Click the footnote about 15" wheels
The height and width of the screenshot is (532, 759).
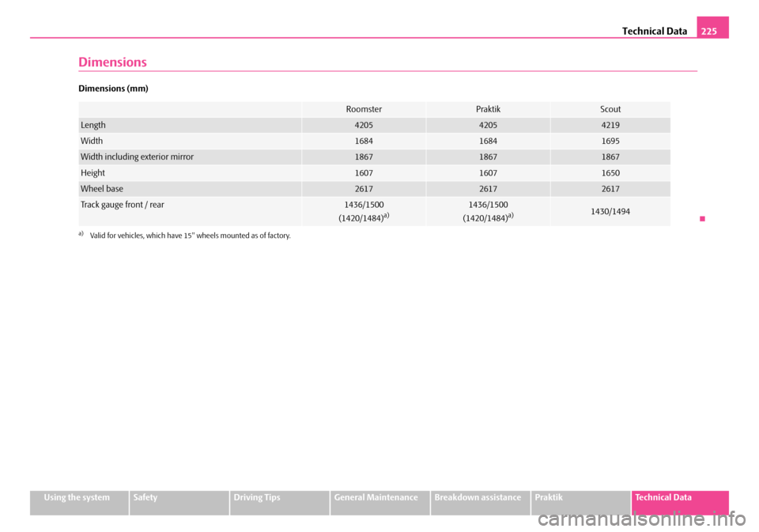click(x=190, y=236)
